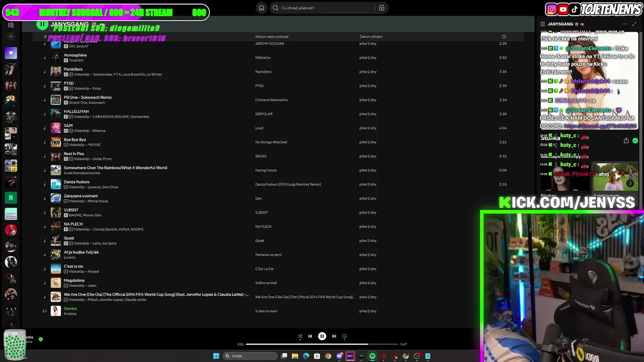Sort by the duration clock column icon
The image size is (644, 362).
click(x=504, y=37)
